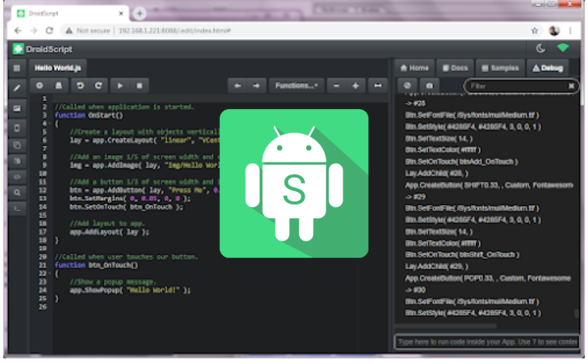Click the 'Btn.SetOnTouch( btnShift_OnTouch )' log line
The height and width of the screenshot is (364, 588).
(x=462, y=255)
